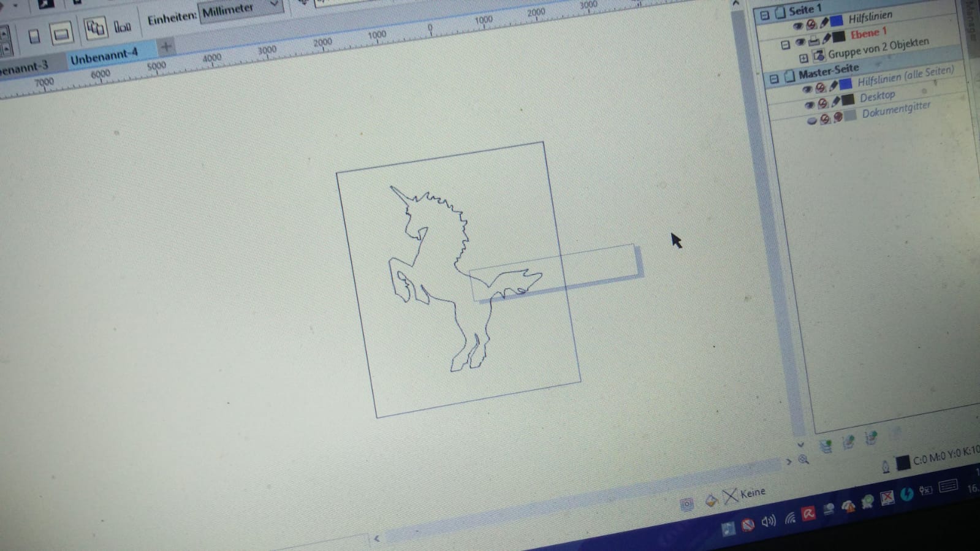Click blue swatch of Hilfslinien (alle Seiten)
Screen dimensions: 980x551
coord(846,84)
